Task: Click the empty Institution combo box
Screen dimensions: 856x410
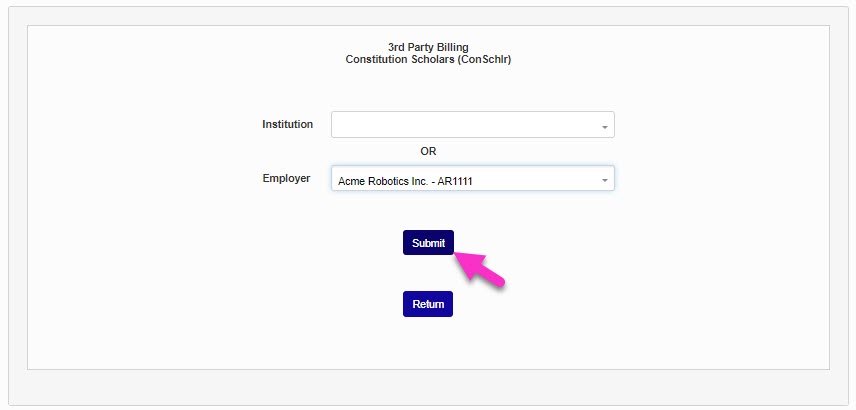Action: pyautogui.click(x=465, y=125)
